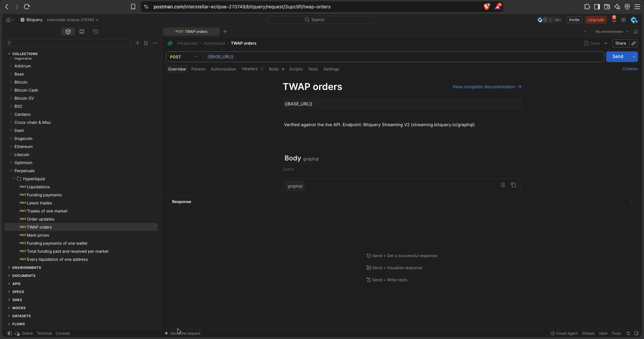This screenshot has height=339, width=644.
Task: Click the Postman Search box
Action: coord(320,20)
